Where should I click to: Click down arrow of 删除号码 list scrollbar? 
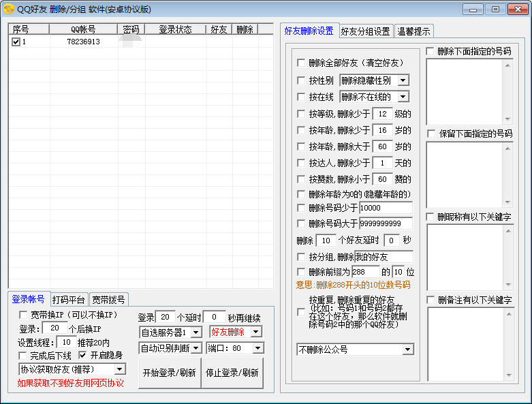tap(508, 119)
